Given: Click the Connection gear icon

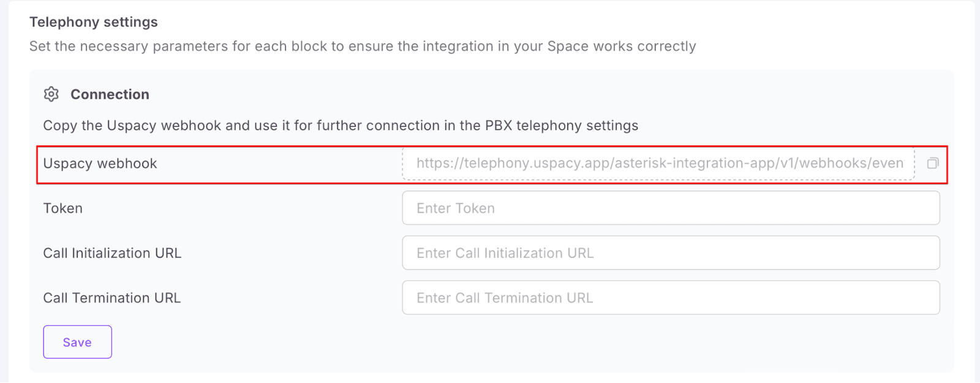Looking at the screenshot, I should click(51, 94).
